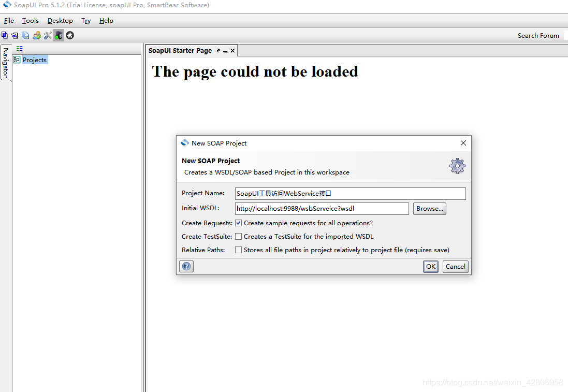Image resolution: width=568 pixels, height=392 pixels.
Task: Click the Search Forum label
Action: click(x=538, y=36)
